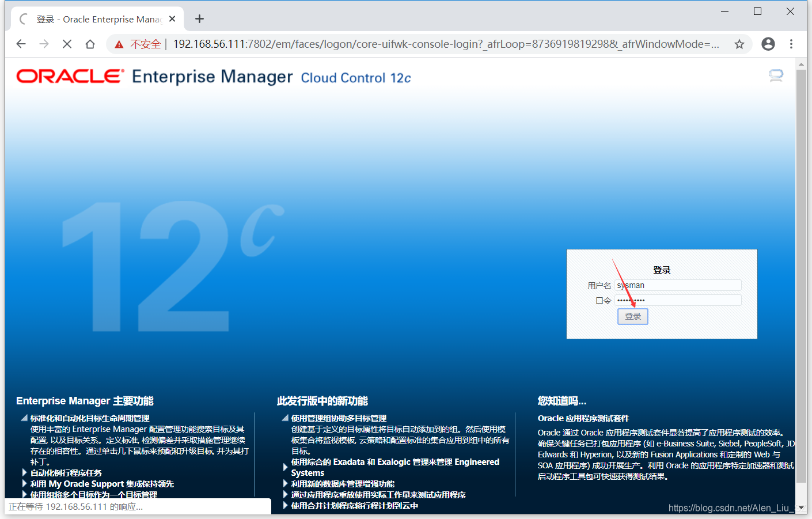Expand 通过应用程序重放使用实际工作量来测试应用程序
812x519 pixels.
285,494
